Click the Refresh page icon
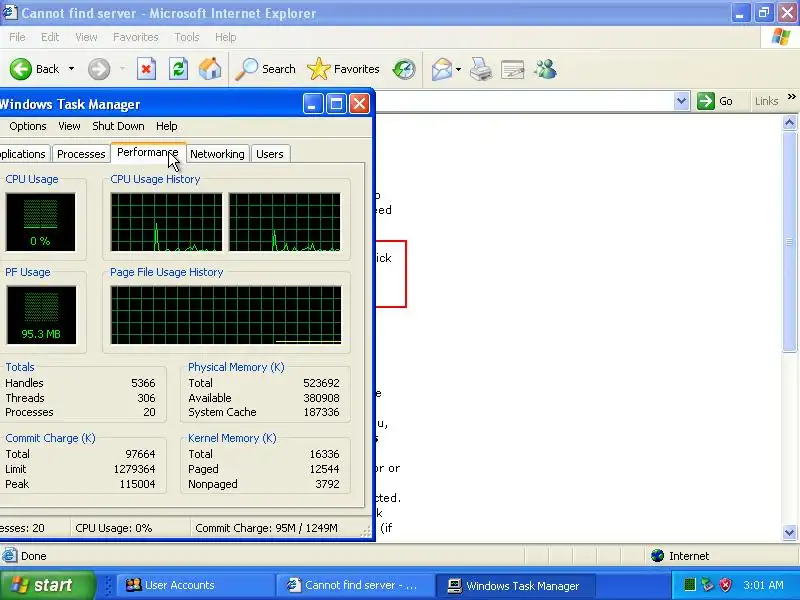Viewport: 800px width, 600px height. [x=178, y=69]
